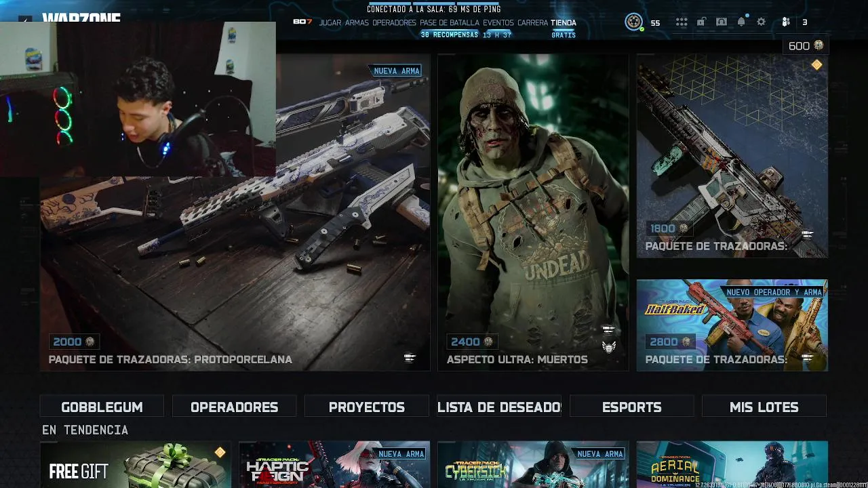Open the friends/social icon

click(x=786, y=22)
